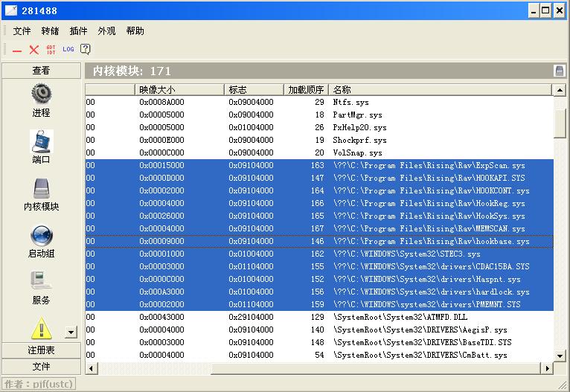Sort by the 映像大小 column header

coord(179,90)
